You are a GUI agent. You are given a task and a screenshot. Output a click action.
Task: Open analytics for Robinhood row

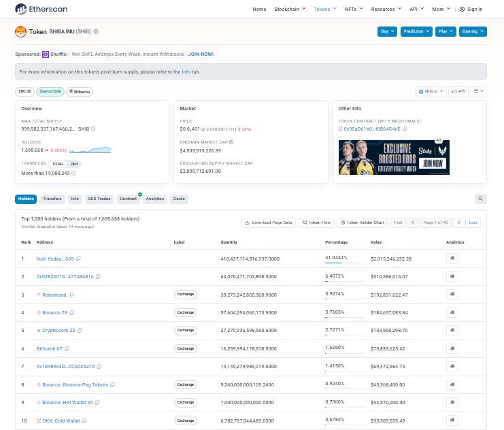click(452, 295)
